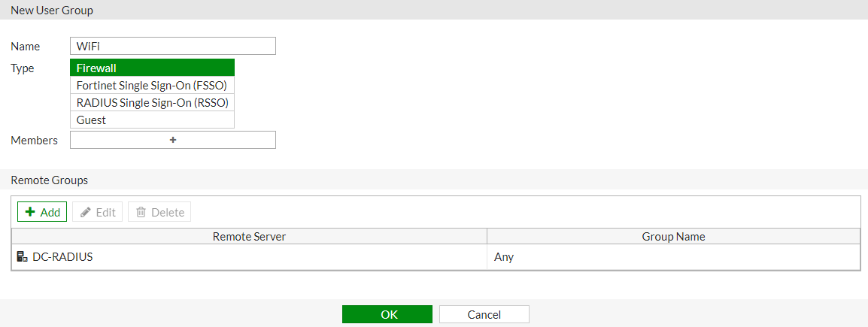Viewport: 868px width, 327px height.
Task: Click the green plus icon on Add
Action: point(30,212)
